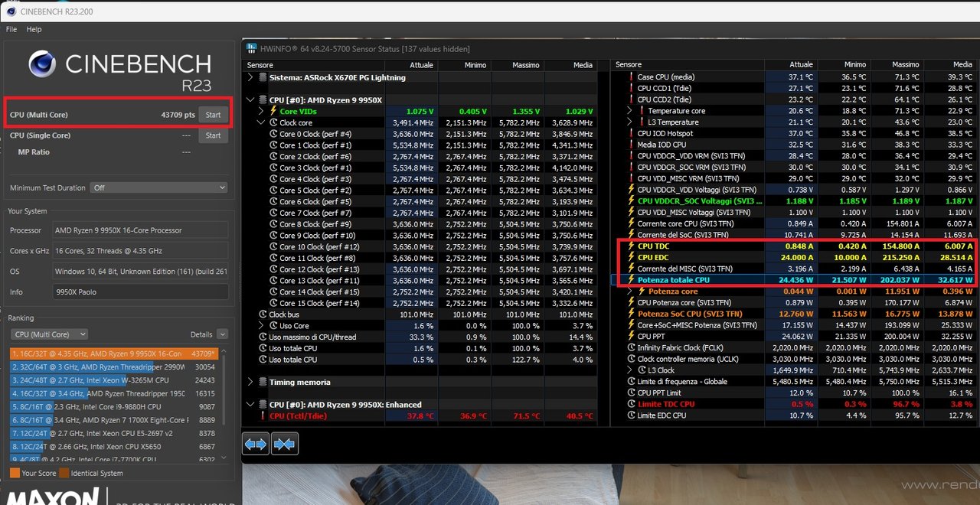Expand the Sistema: ASRock X670E PG Lightning group
The width and height of the screenshot is (980, 505).
251,77
